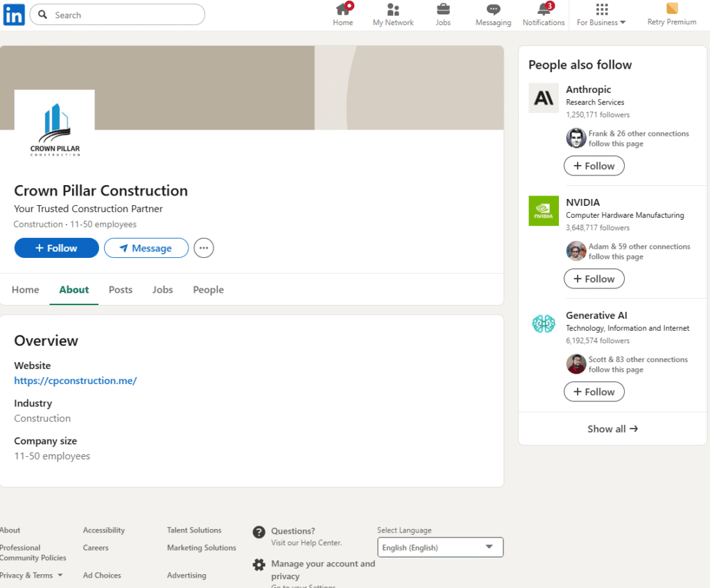710x588 pixels.
Task: Go to the Jobs briefcase icon
Action: click(443, 10)
